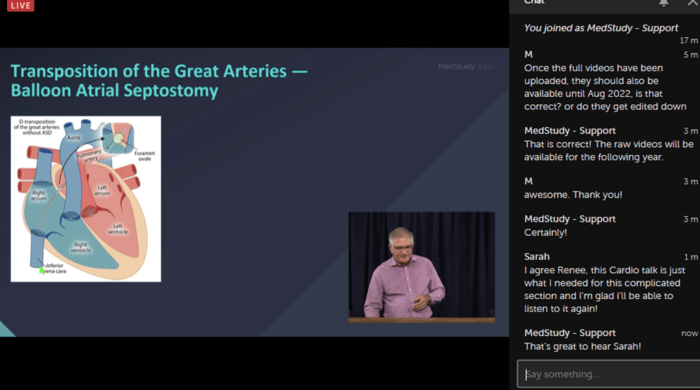Open Sarah's username in chat

[x=537, y=257]
